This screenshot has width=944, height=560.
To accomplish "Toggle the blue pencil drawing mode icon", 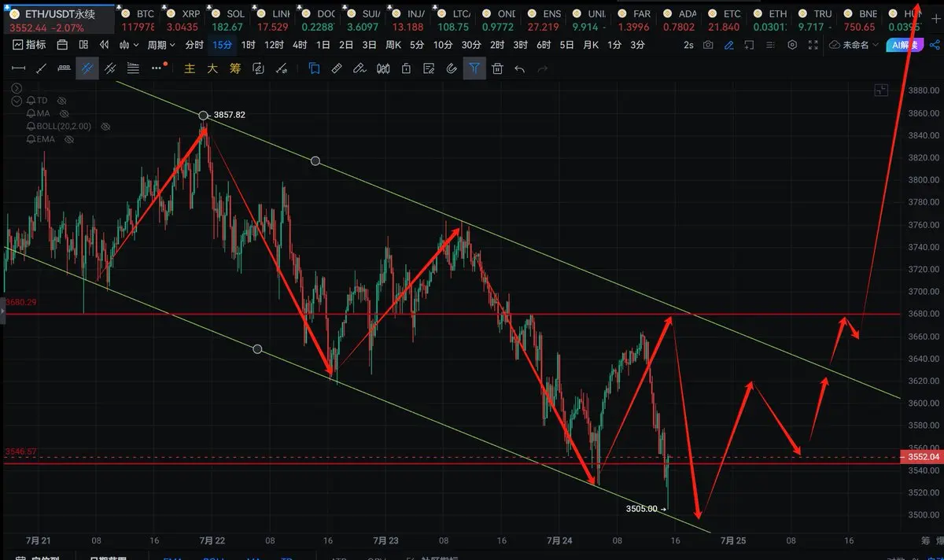I will [x=729, y=45].
